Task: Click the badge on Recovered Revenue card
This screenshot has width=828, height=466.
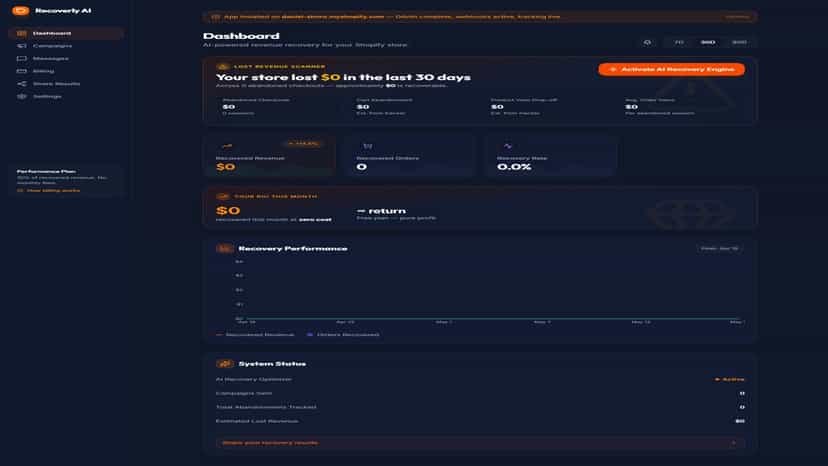Action: click(303, 144)
